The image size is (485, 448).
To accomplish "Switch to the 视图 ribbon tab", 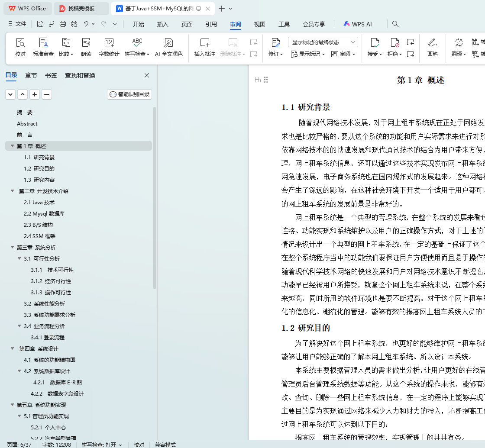I will [259, 24].
